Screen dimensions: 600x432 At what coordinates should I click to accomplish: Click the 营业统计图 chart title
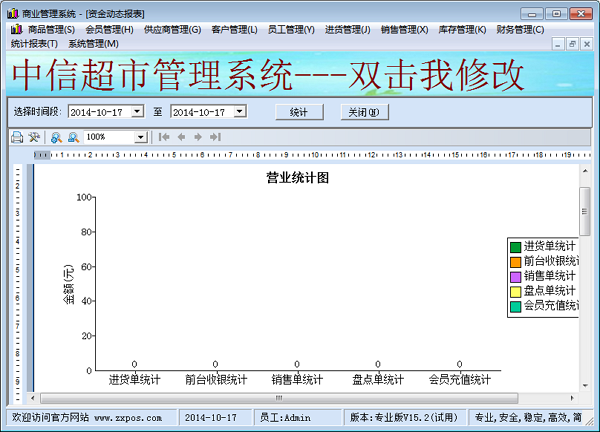click(298, 178)
